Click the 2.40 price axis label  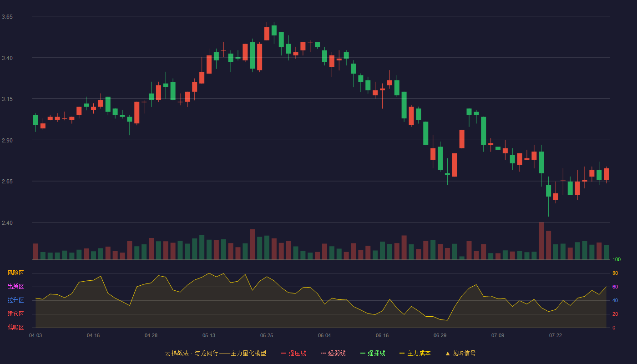(x=7, y=223)
